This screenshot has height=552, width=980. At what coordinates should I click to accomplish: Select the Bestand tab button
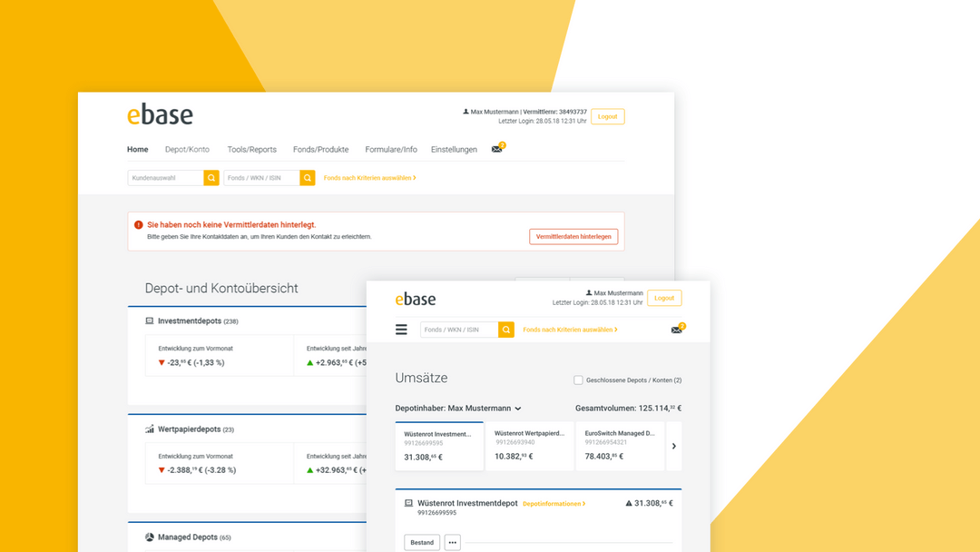(422, 543)
